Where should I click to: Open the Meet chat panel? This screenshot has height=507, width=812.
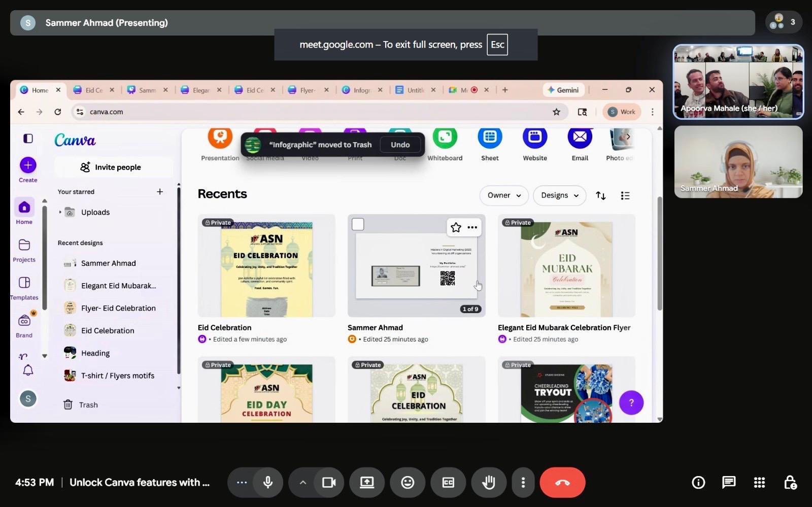pyautogui.click(x=729, y=482)
